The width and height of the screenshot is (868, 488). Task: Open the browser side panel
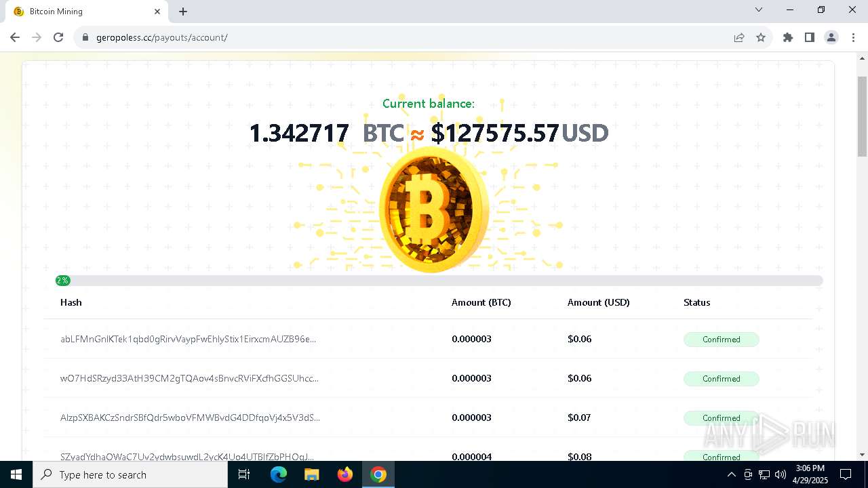point(810,37)
